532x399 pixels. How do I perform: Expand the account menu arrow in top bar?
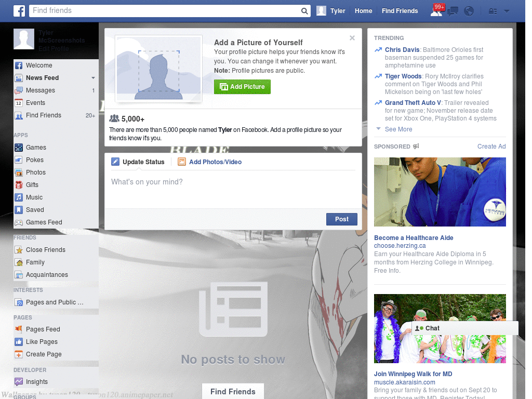click(x=507, y=11)
